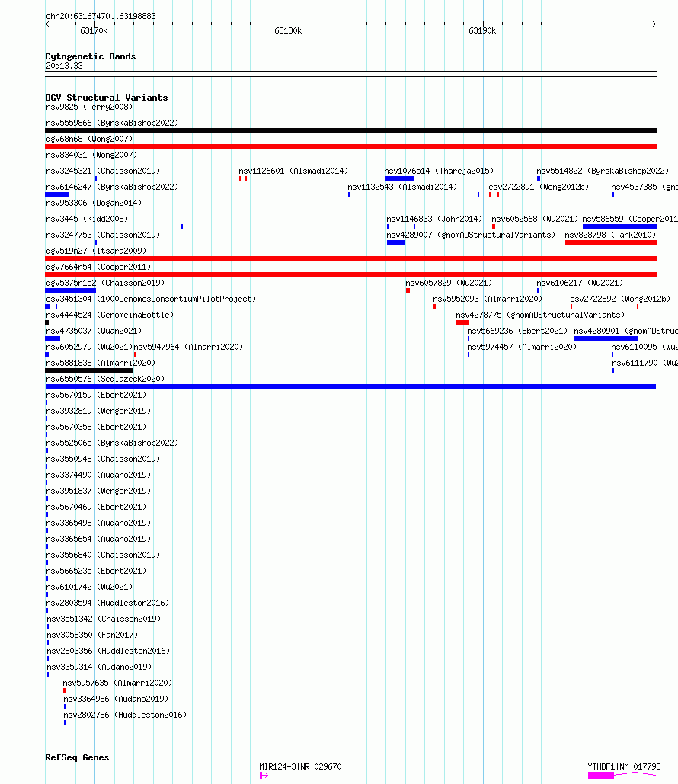The image size is (678, 784).
Task: Open esv2722892 (Wong2012b) variant label
Action: coord(621,299)
